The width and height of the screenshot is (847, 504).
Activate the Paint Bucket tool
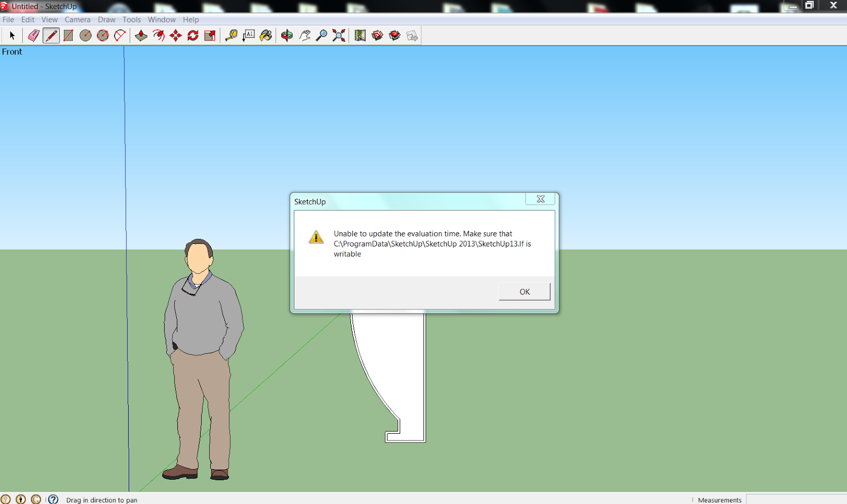266,35
